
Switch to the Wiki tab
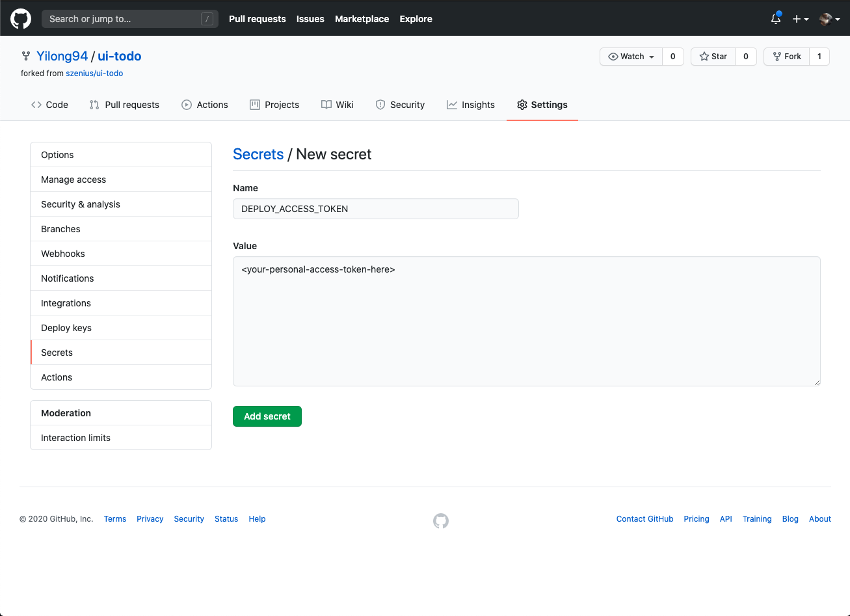338,105
